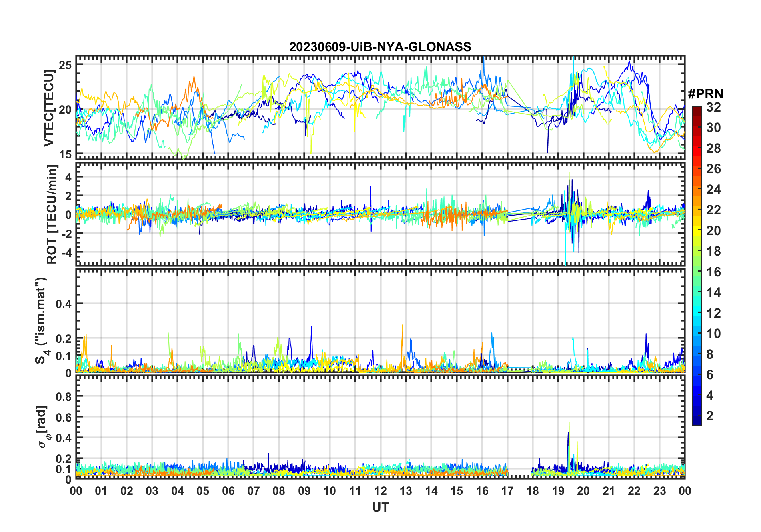Click the UT x-axis label

click(380, 508)
